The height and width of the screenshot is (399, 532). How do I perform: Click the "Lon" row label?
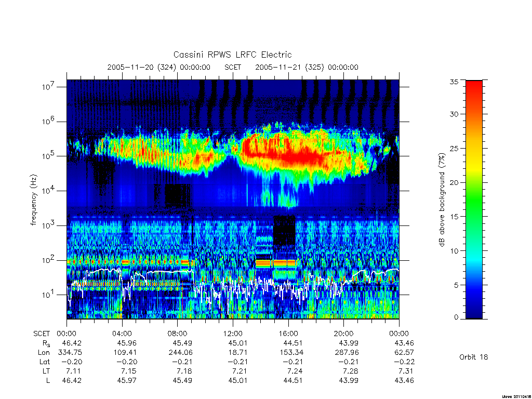(44, 353)
